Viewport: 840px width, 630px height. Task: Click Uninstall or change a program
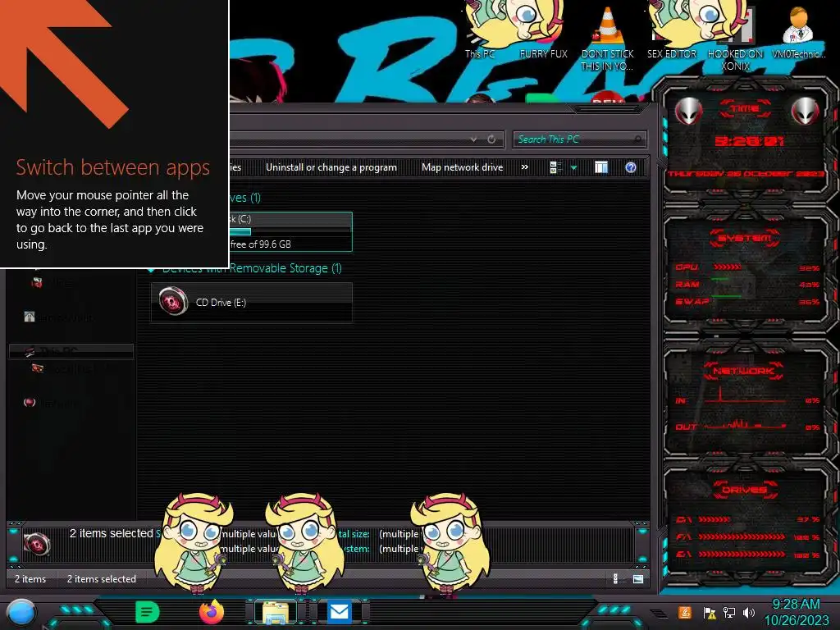coord(331,167)
